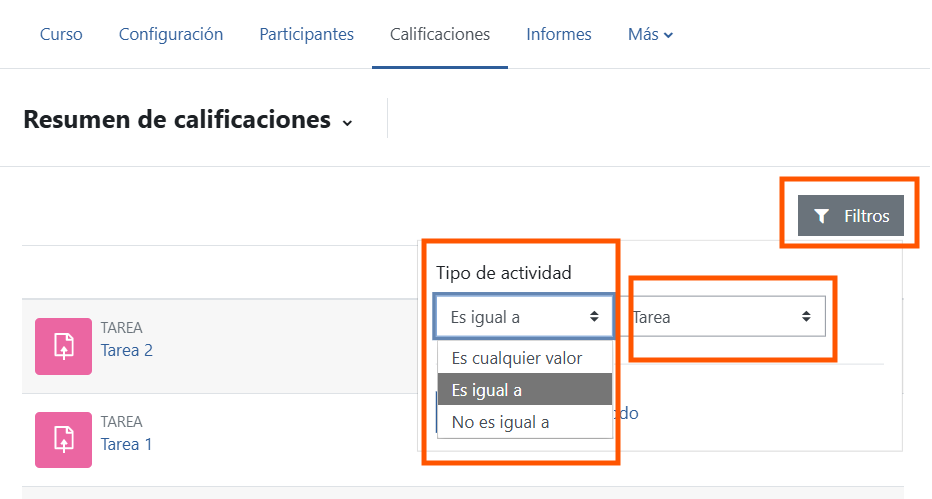Choose option Es cualquier valor
The height and width of the screenshot is (499, 932).
(525, 358)
